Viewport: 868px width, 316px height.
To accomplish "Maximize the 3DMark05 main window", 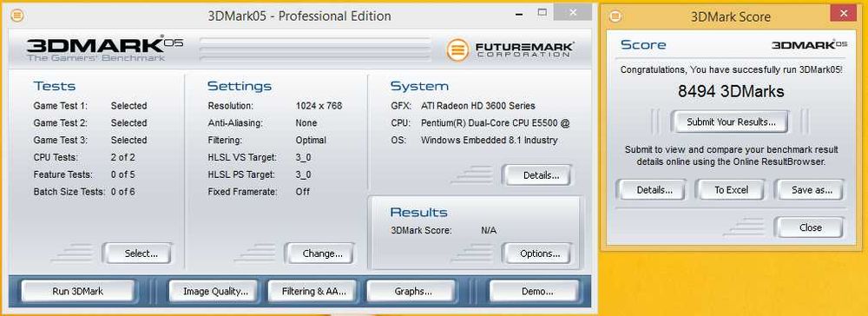I will [x=542, y=13].
